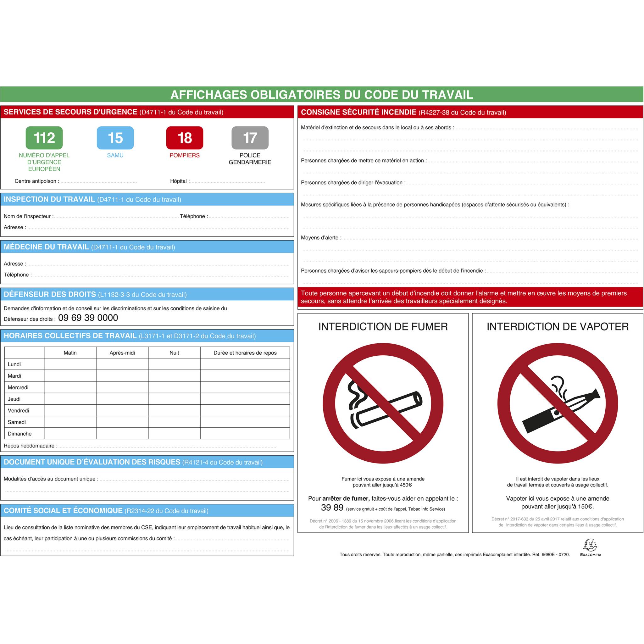Click the Centre antipoison dotted field
644x644 pixels.
99,182
